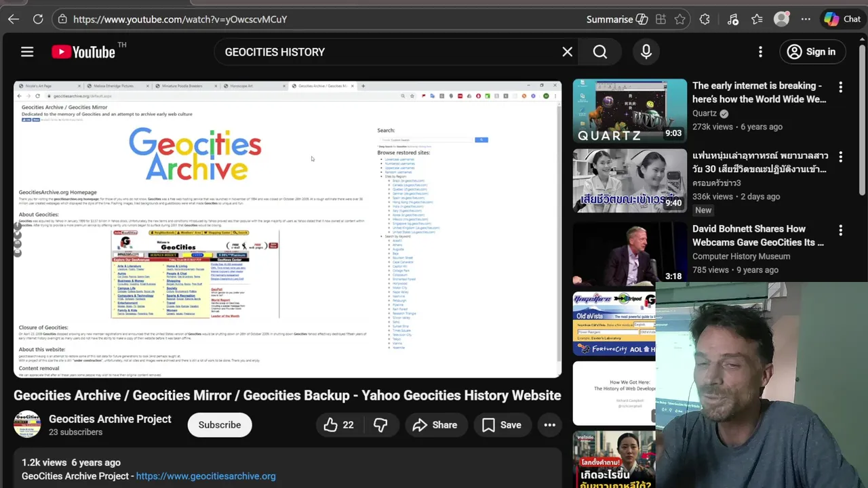Open 'How We Got Here' video thumbnail

pos(614,393)
